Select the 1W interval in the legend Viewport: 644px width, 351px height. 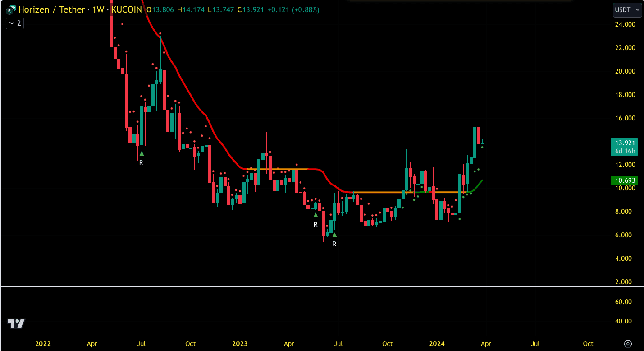pos(98,9)
